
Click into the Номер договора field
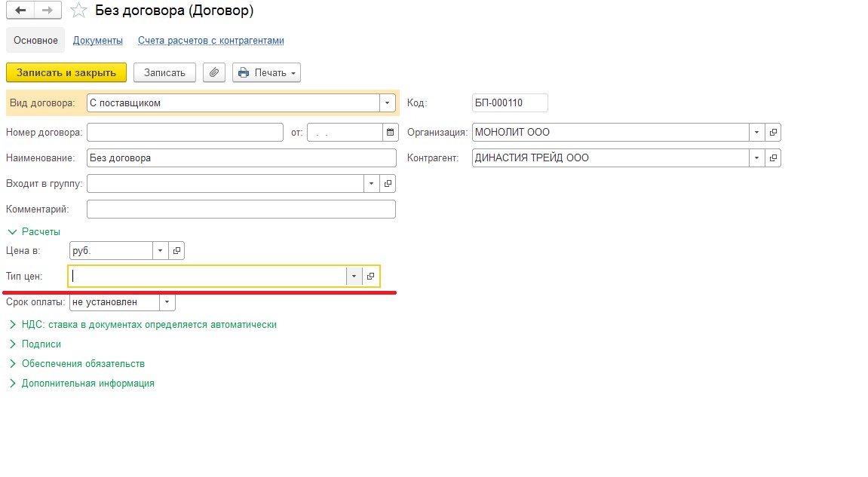pyautogui.click(x=185, y=133)
